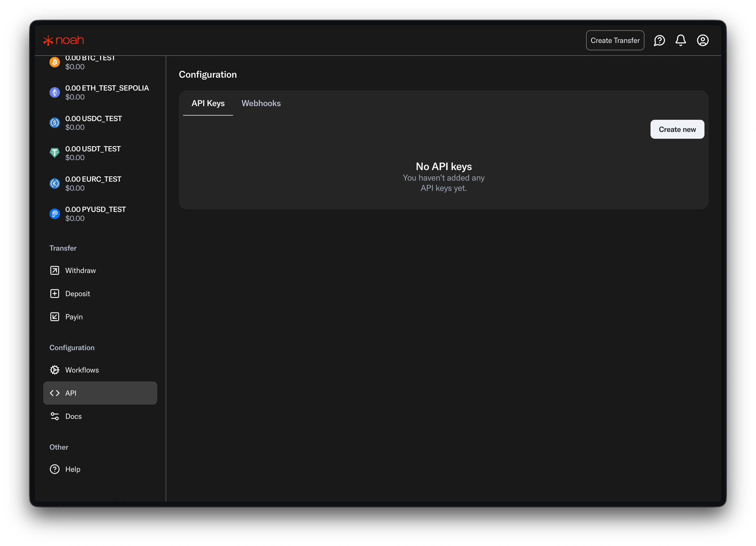This screenshot has height=546, width=756.
Task: Open Docs via its sidebar icon
Action: (54, 416)
